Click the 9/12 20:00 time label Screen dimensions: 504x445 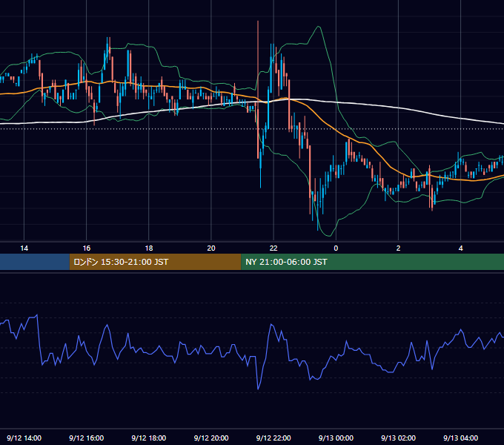(x=211, y=438)
